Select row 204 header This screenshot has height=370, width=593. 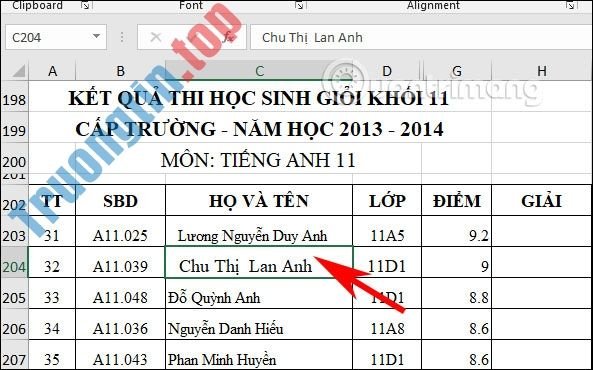[14, 263]
